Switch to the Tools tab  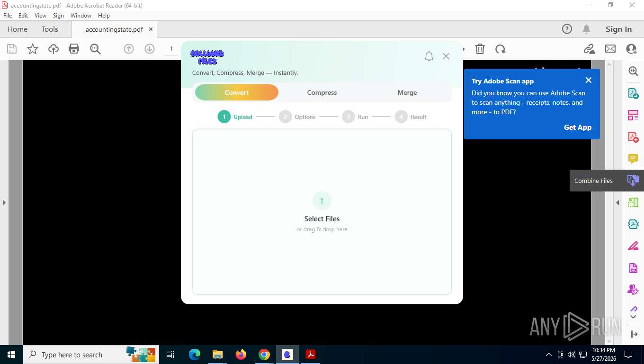[50, 29]
